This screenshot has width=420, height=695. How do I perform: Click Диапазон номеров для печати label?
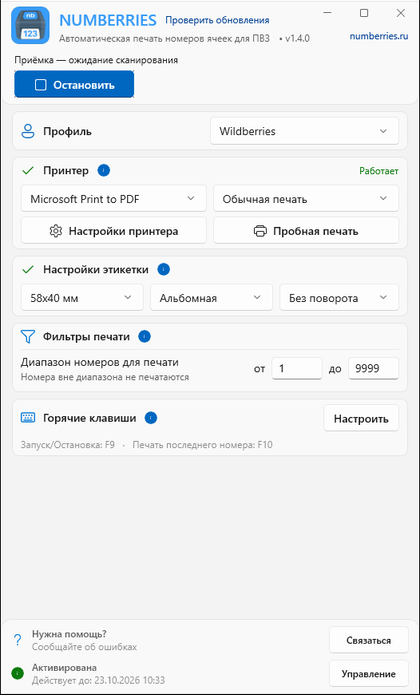pyautogui.click(x=100, y=362)
